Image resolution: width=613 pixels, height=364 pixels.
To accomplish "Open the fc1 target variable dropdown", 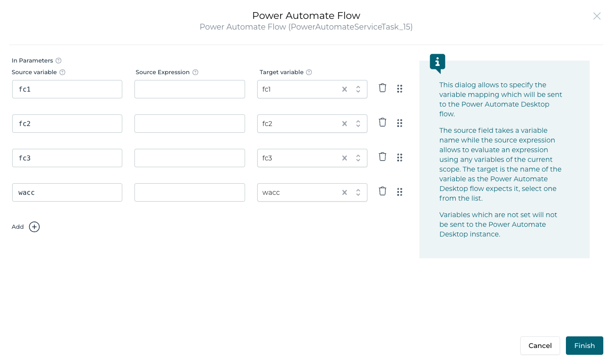I will pyautogui.click(x=357, y=89).
